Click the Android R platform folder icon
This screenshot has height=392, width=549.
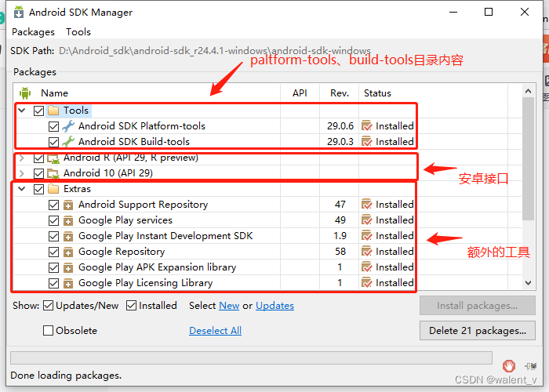pos(53,158)
